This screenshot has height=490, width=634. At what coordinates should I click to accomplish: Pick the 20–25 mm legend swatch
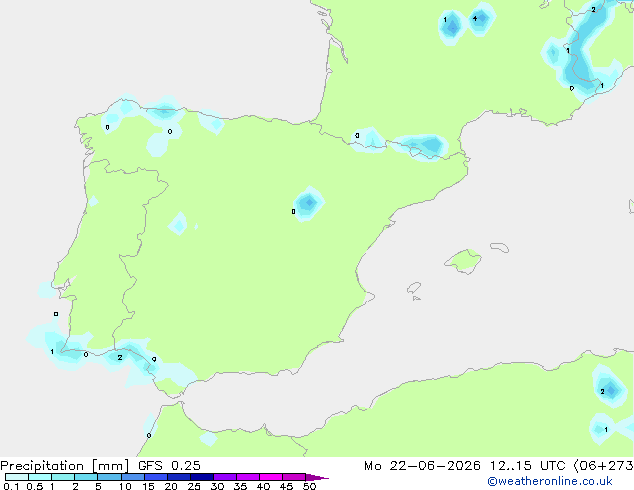point(179,477)
